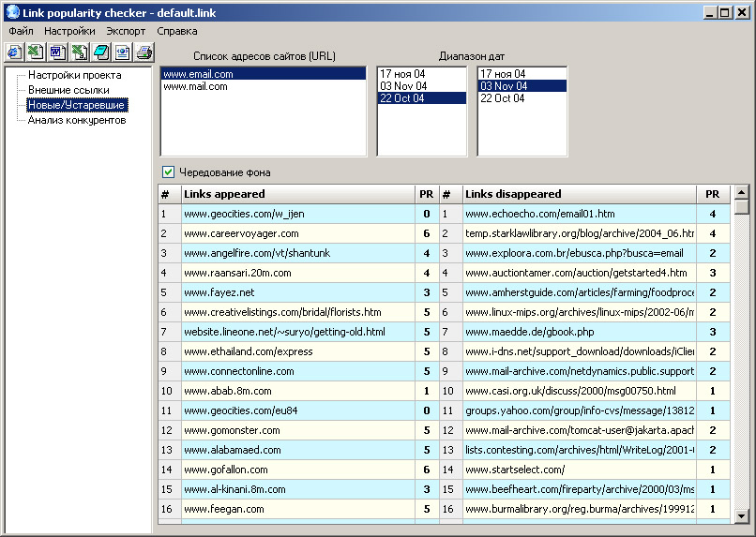
Task: Sort by Links appeared column header
Action: pos(296,194)
